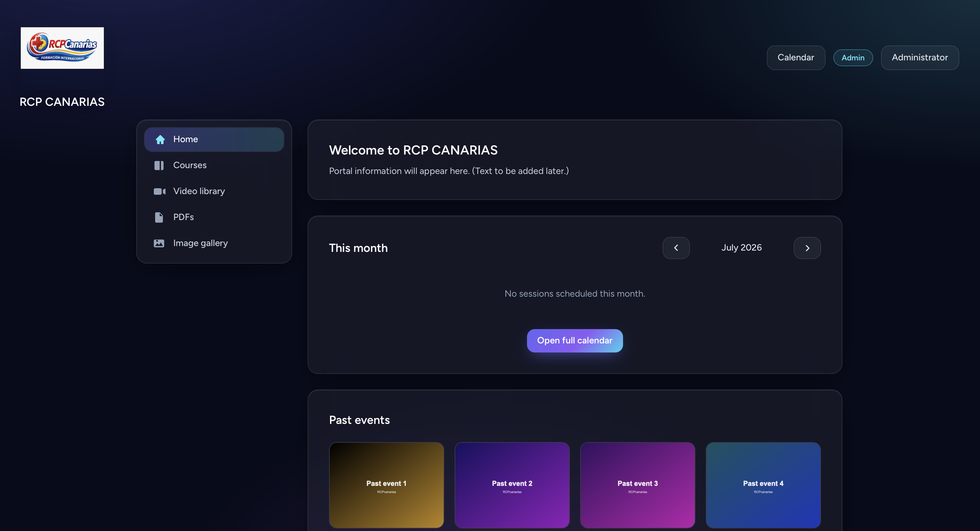Click the Welcome to RCP CANARIAS heading
The image size is (980, 531).
pos(413,150)
